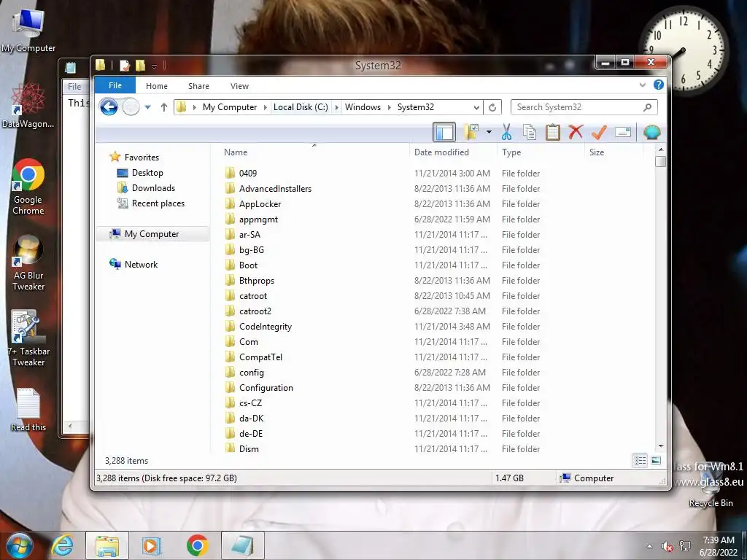Click the greyed Forward navigation button
This screenshot has height=560, width=747.
coord(131,106)
